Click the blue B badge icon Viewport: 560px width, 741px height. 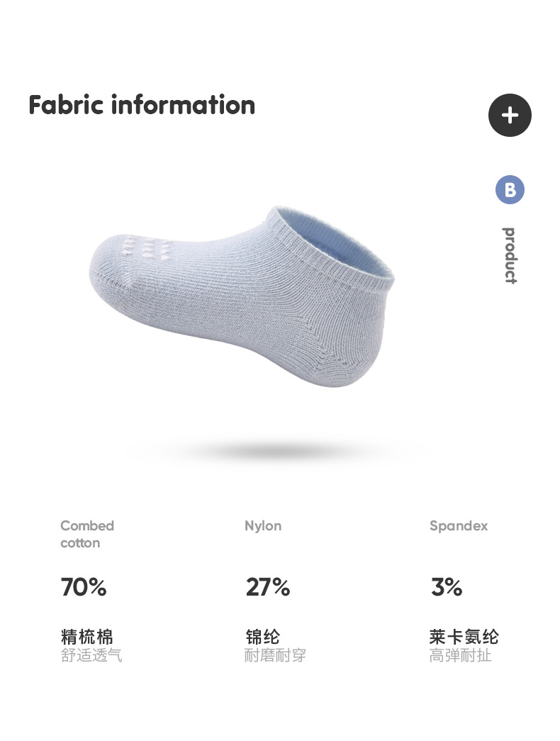tap(510, 190)
